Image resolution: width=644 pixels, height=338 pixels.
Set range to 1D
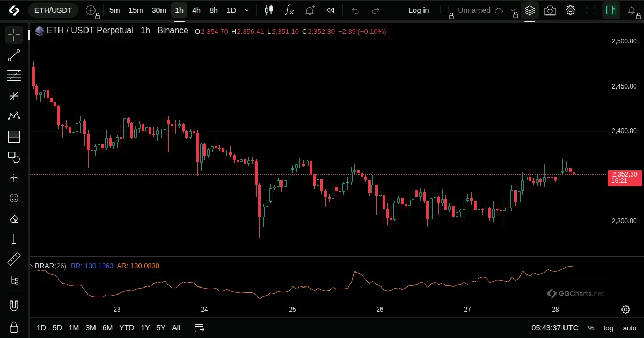pyautogui.click(x=41, y=328)
